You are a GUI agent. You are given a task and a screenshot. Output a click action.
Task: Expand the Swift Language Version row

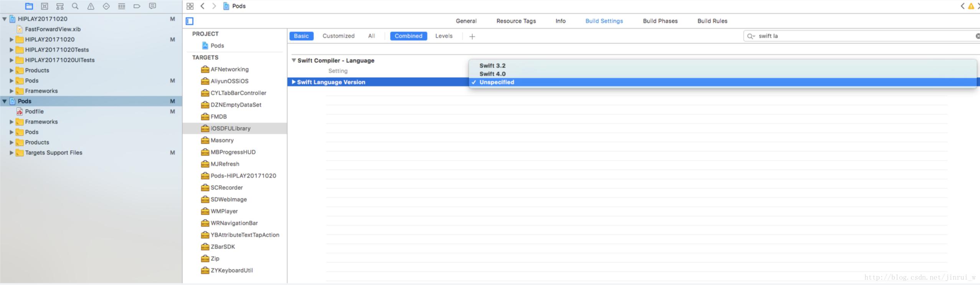[x=294, y=82]
